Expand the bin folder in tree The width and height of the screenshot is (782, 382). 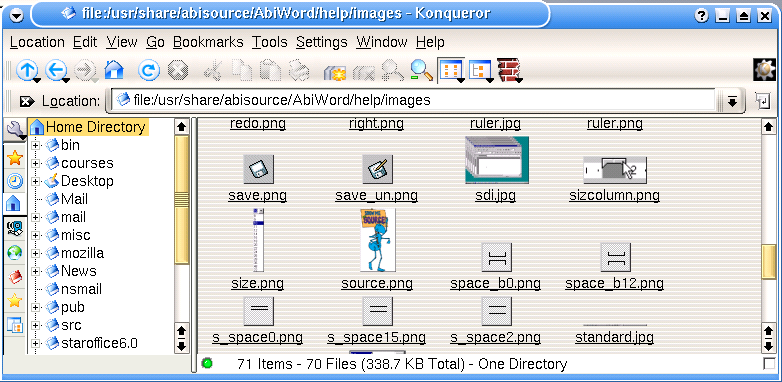pyautogui.click(x=35, y=146)
